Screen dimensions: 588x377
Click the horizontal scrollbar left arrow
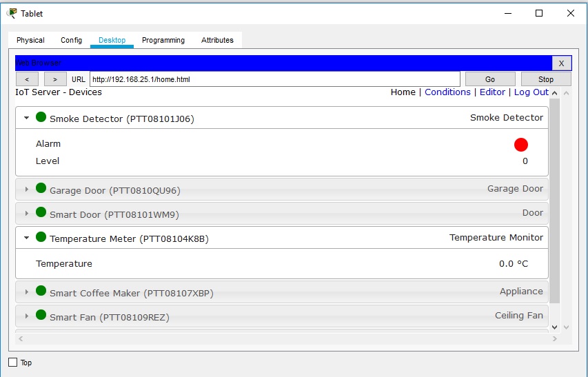pos(21,339)
